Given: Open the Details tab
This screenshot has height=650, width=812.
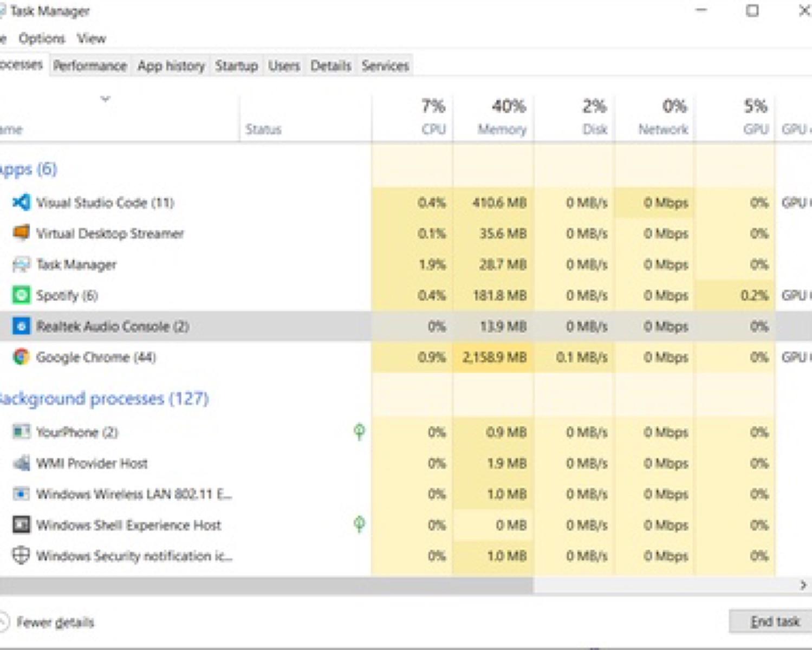Looking at the screenshot, I should (330, 66).
